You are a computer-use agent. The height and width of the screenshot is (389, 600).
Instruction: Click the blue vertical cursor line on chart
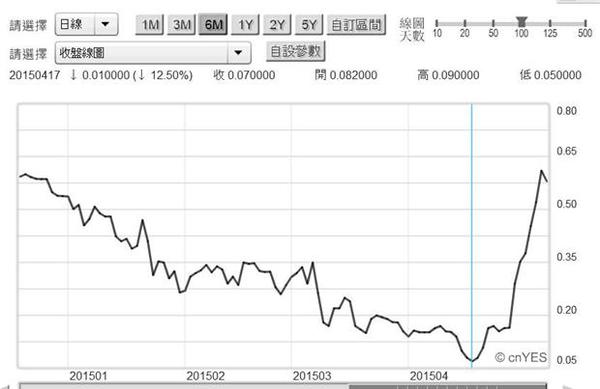point(471,235)
